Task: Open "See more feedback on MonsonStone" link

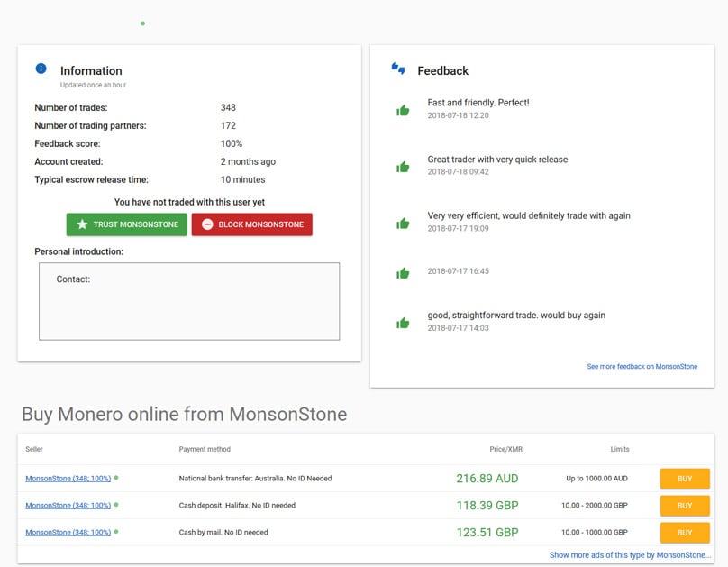Action: tap(642, 366)
